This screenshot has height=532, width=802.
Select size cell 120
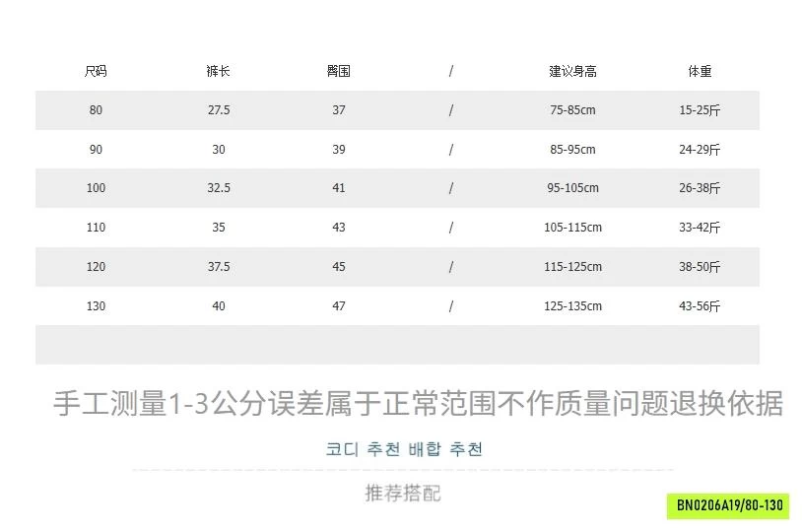96,267
